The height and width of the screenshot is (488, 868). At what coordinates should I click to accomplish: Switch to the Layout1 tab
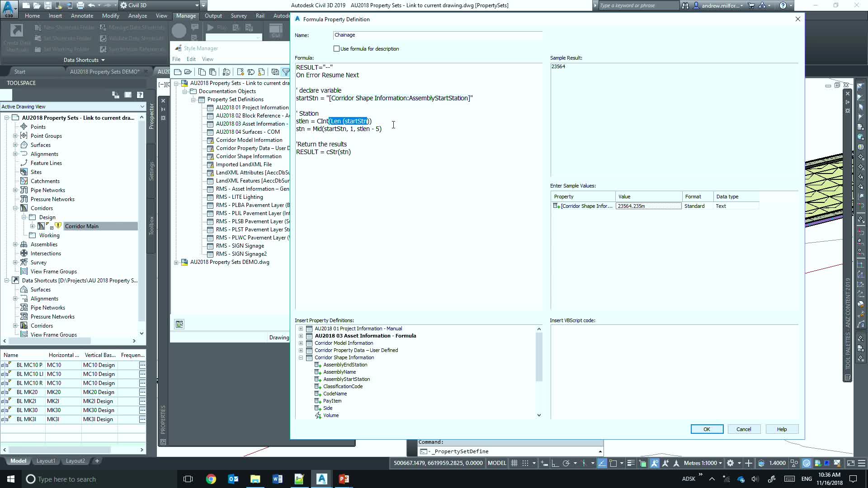46,461
